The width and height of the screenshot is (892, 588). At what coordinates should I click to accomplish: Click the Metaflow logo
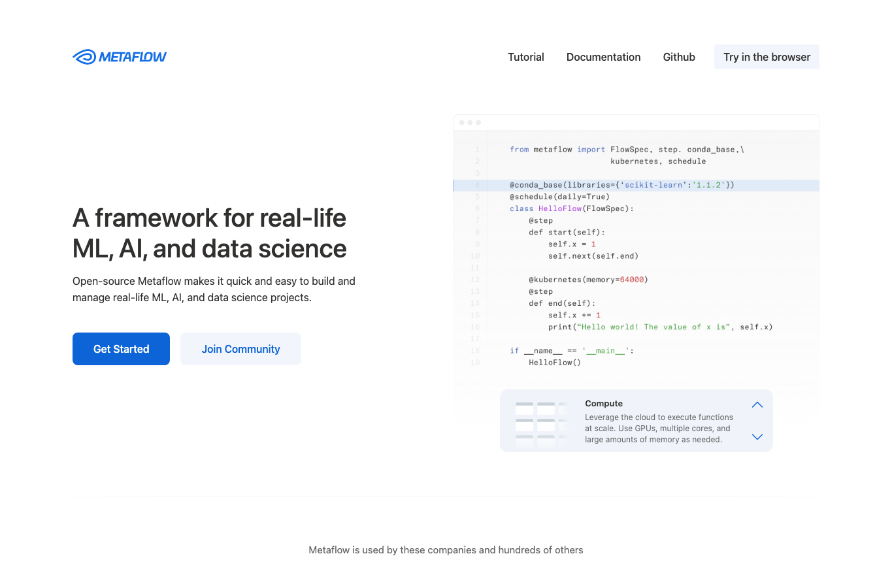point(120,57)
